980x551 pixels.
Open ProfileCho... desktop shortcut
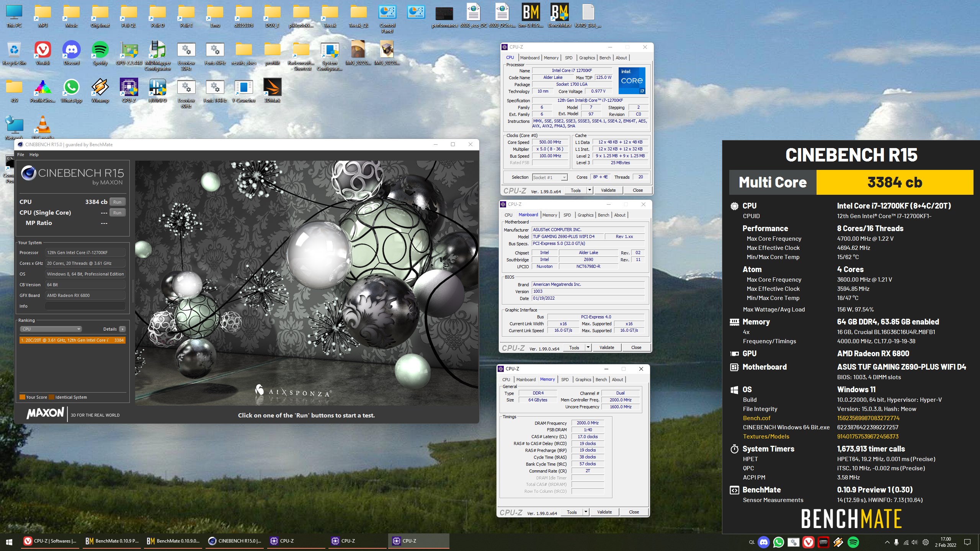tap(42, 91)
